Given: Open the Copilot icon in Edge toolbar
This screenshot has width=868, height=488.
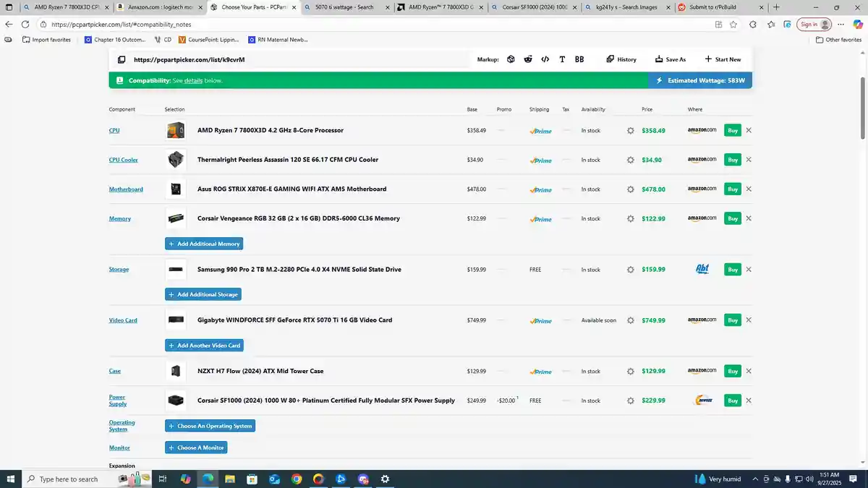Looking at the screenshot, I should tap(858, 24).
